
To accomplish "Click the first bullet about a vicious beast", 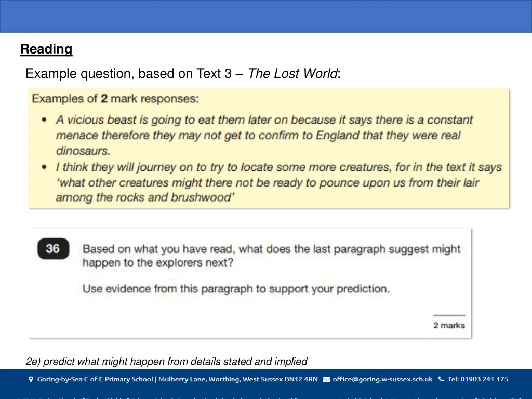I will pyautogui.click(x=264, y=135).
